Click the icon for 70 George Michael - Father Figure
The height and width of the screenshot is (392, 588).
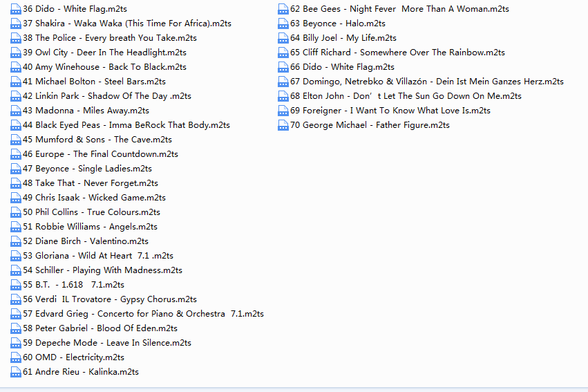point(283,125)
